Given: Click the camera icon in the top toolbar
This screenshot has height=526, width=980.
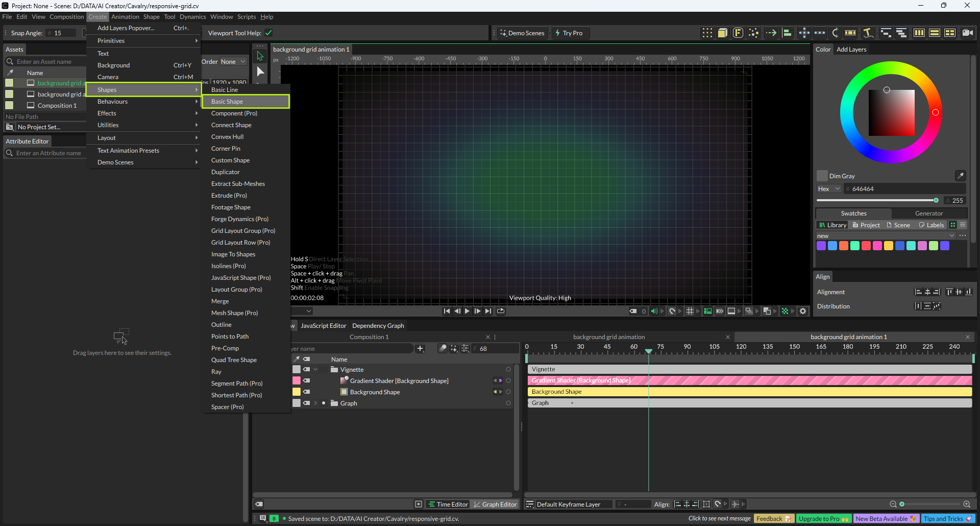Looking at the screenshot, I should click(x=967, y=33).
